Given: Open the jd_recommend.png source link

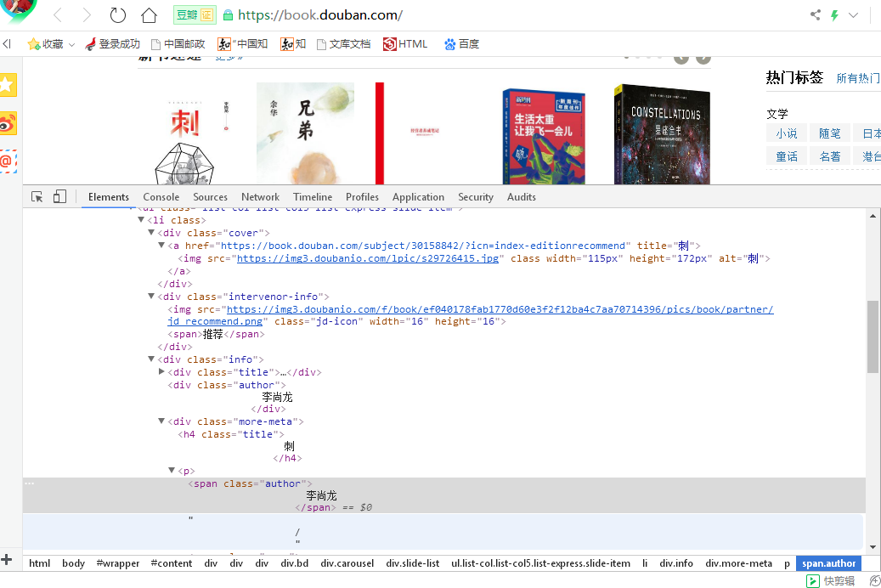Looking at the screenshot, I should coord(471,315).
